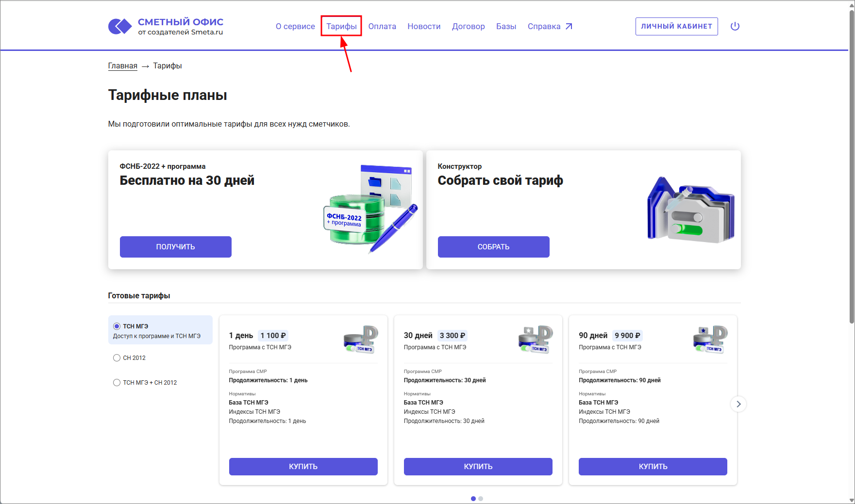Screen dimensions: 855x504
Task: Show next tariffs with right chevron
Action: pyautogui.click(x=738, y=404)
